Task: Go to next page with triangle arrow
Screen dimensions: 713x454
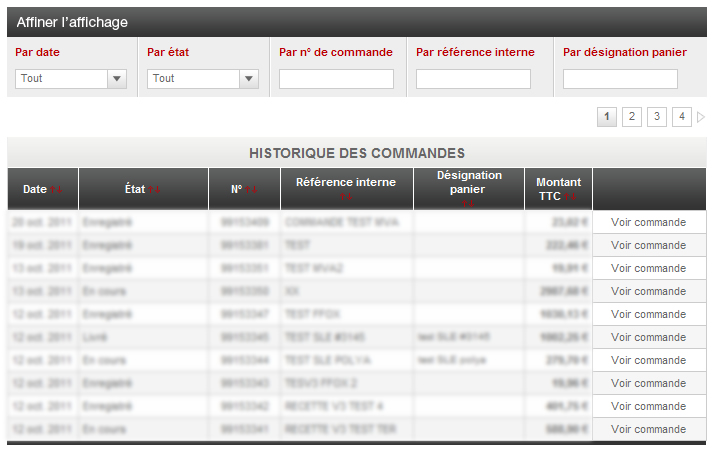Action: (701, 117)
